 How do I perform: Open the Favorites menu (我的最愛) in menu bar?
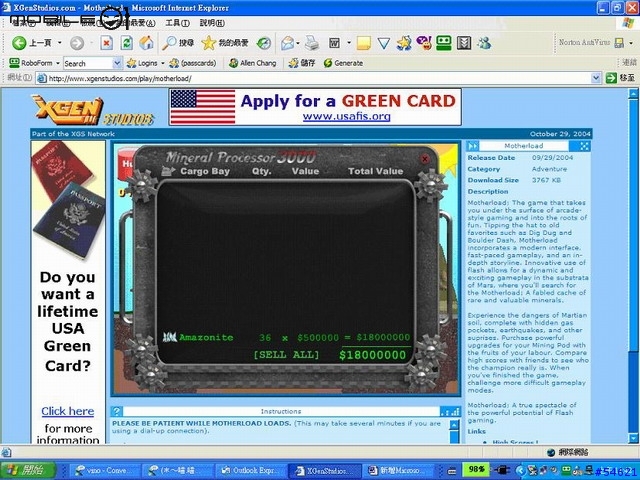click(136, 23)
